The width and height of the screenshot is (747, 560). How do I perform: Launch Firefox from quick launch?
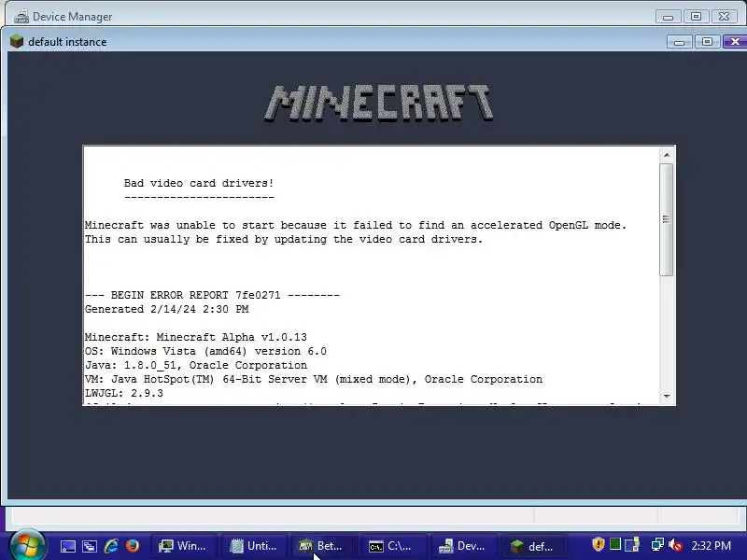coord(133,546)
